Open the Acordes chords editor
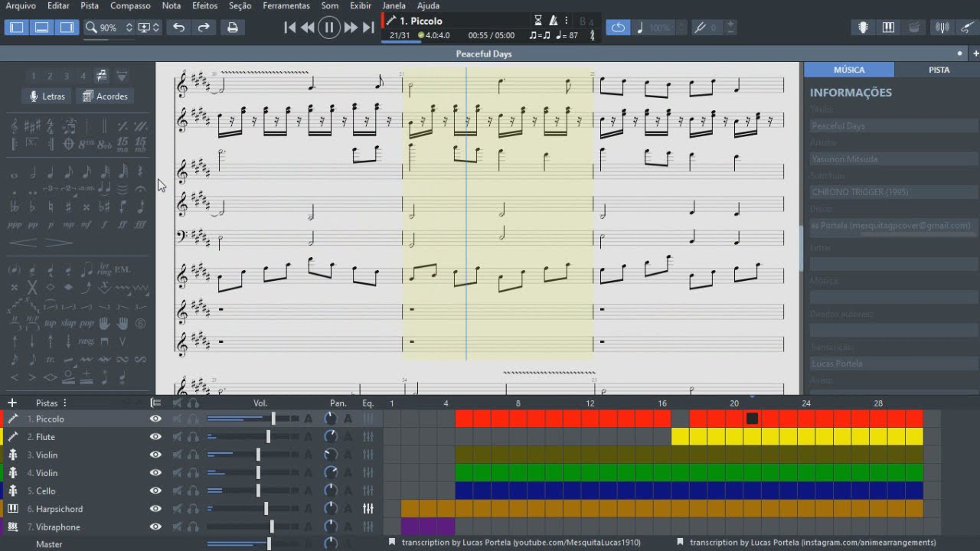Viewport: 980px width, 551px height. pos(106,96)
